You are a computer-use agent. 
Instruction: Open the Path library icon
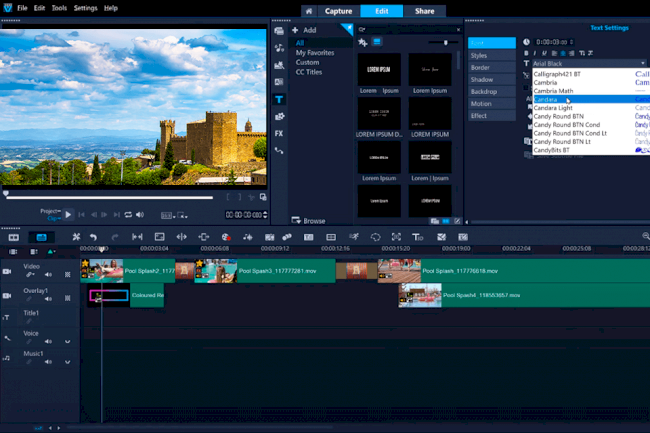coord(279,151)
